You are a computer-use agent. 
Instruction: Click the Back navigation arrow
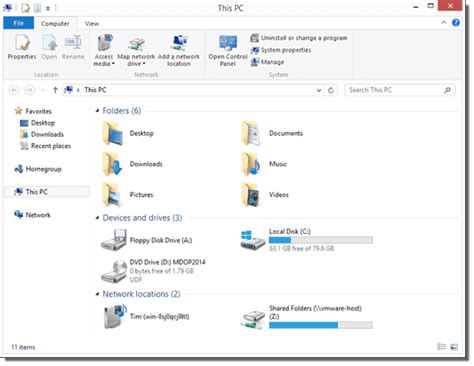14,90
